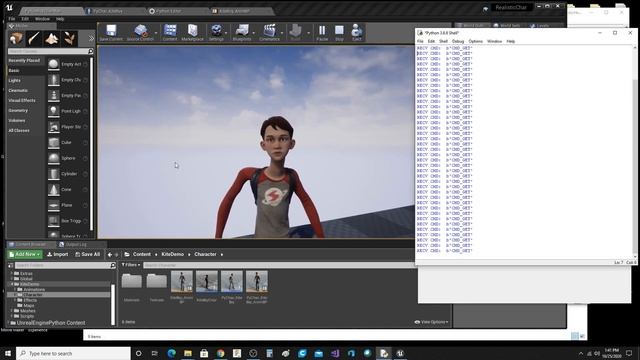The image size is (640, 360).
Task: Open the Unreal Editor File menu
Action: tap(12, 19)
